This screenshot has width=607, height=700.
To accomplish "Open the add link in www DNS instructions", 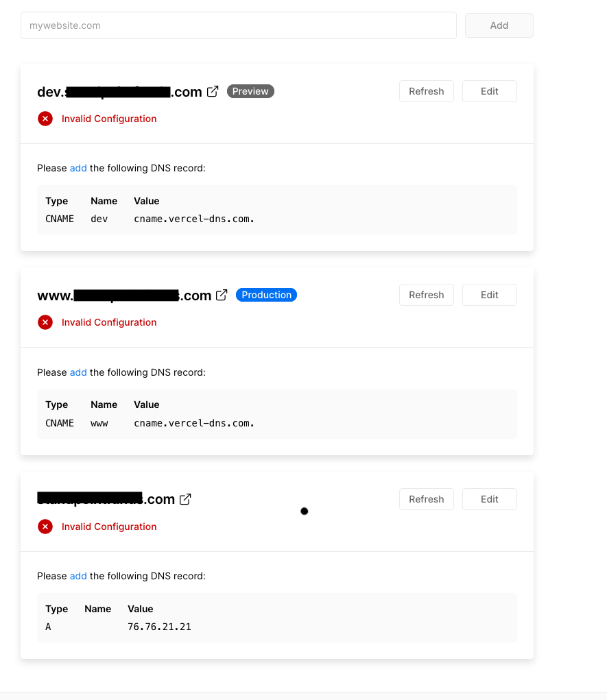I will [78, 372].
